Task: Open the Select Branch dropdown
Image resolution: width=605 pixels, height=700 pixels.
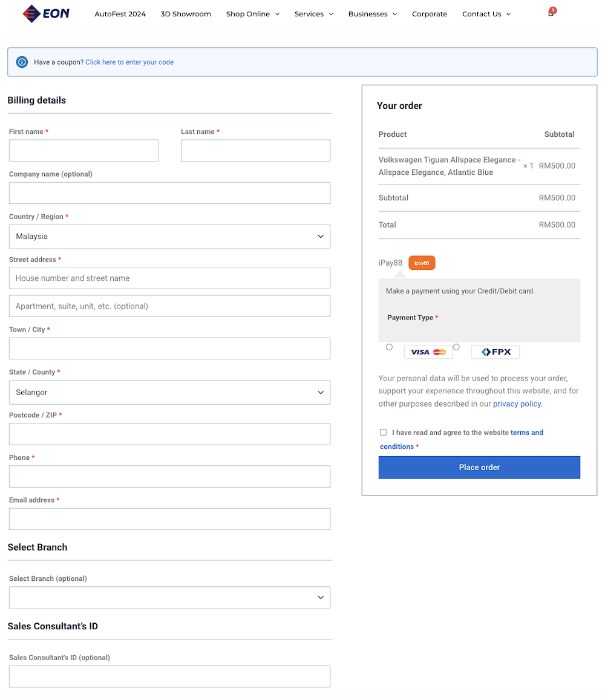Action: point(169,598)
